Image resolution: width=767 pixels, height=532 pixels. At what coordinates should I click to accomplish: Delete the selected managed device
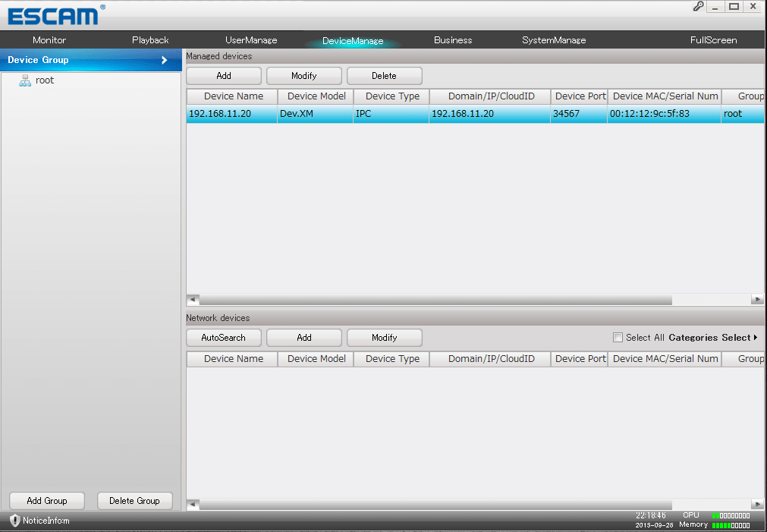[384, 76]
